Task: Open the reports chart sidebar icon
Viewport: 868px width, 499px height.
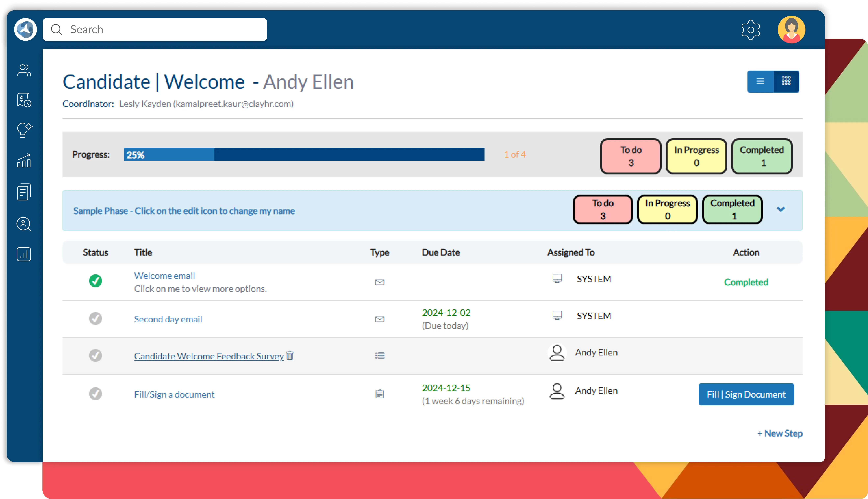Action: pos(24,254)
